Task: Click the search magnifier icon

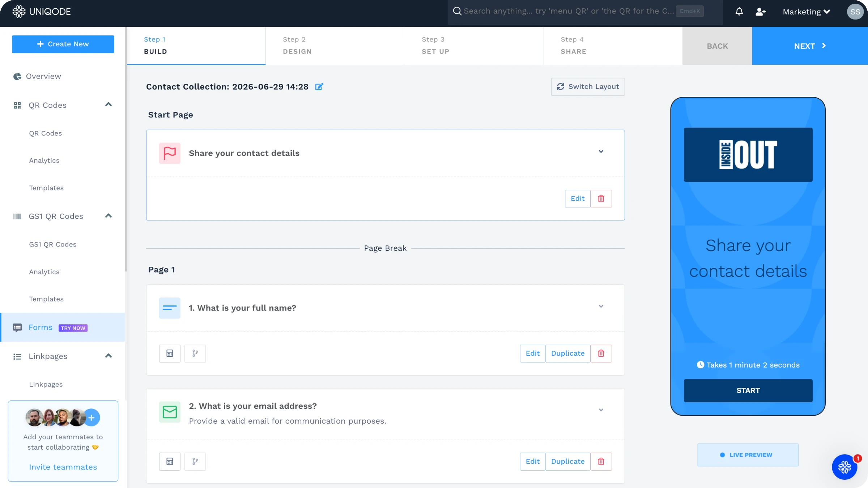Action: pos(457,11)
